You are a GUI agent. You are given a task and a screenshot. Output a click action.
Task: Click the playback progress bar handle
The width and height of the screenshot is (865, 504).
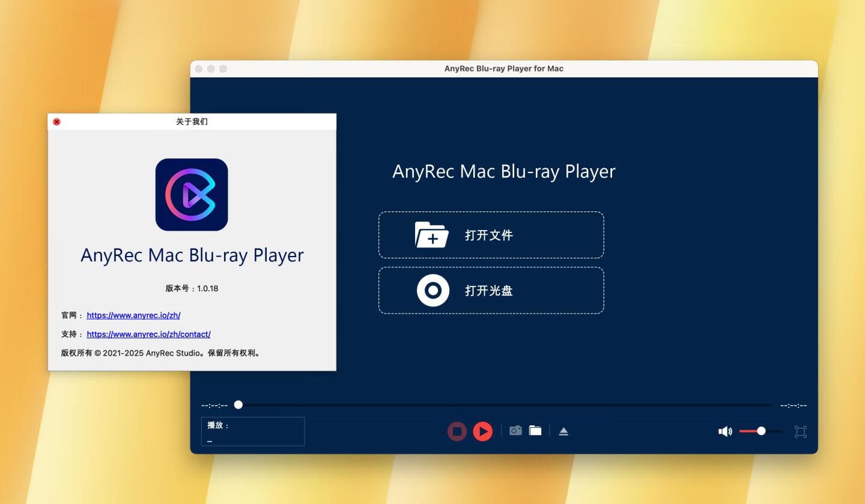(x=238, y=405)
